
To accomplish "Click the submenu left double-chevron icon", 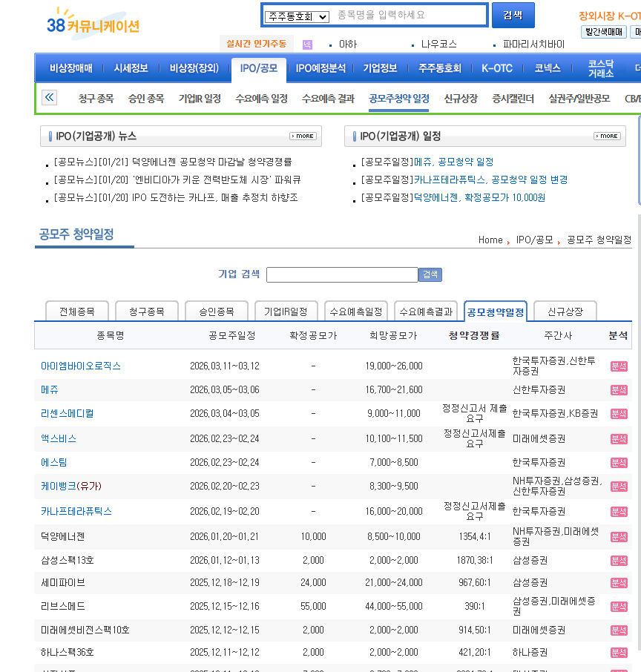I will [50, 98].
